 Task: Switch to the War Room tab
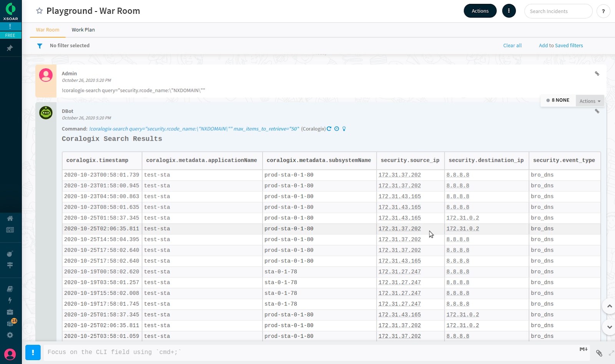pos(48,30)
